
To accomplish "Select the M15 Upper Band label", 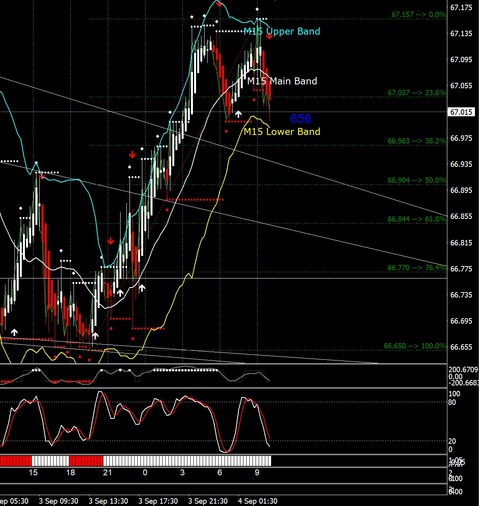I will tap(282, 31).
